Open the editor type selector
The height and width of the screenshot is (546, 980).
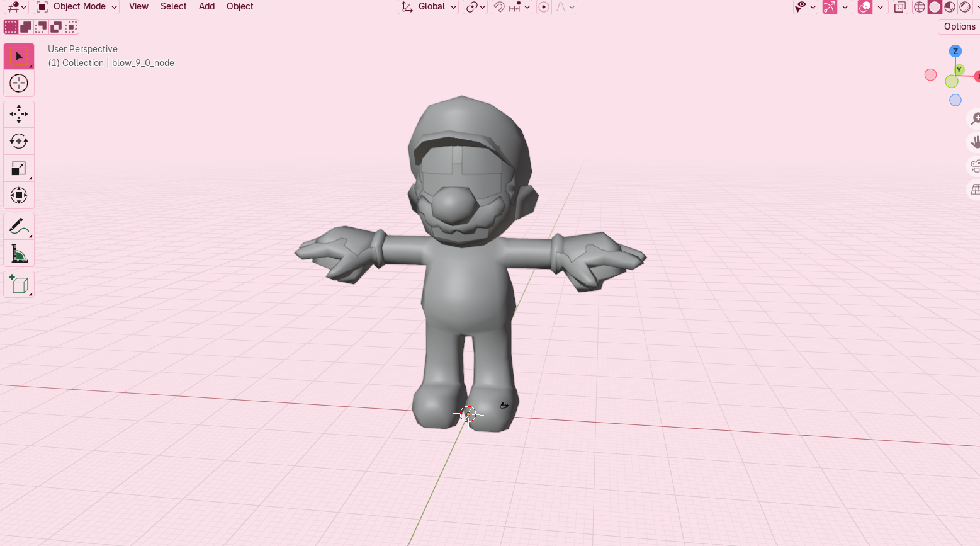[x=16, y=7]
